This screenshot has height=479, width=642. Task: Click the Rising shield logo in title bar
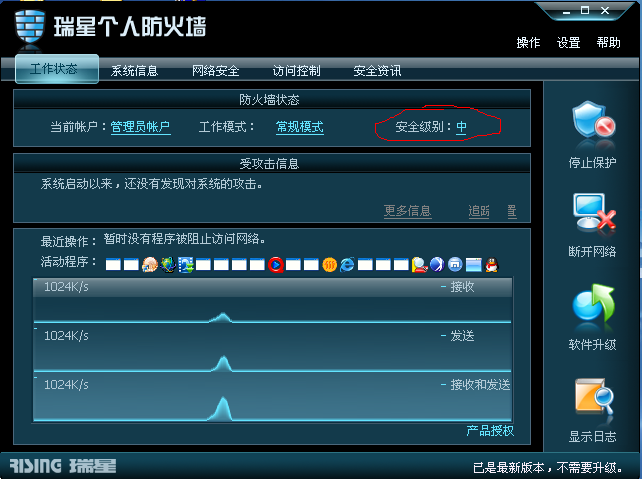(x=29, y=27)
